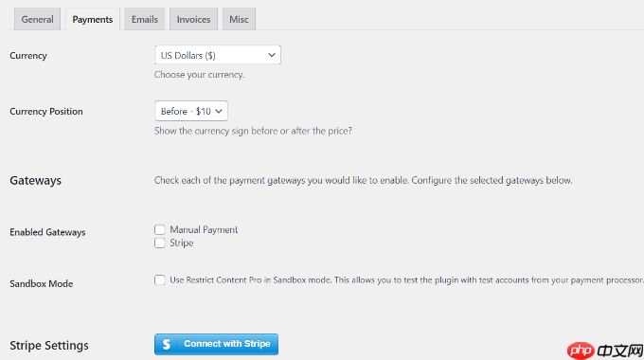This screenshot has width=644, height=360.
Task: Toggle the Sandbox Mode checkbox
Action: click(x=160, y=280)
